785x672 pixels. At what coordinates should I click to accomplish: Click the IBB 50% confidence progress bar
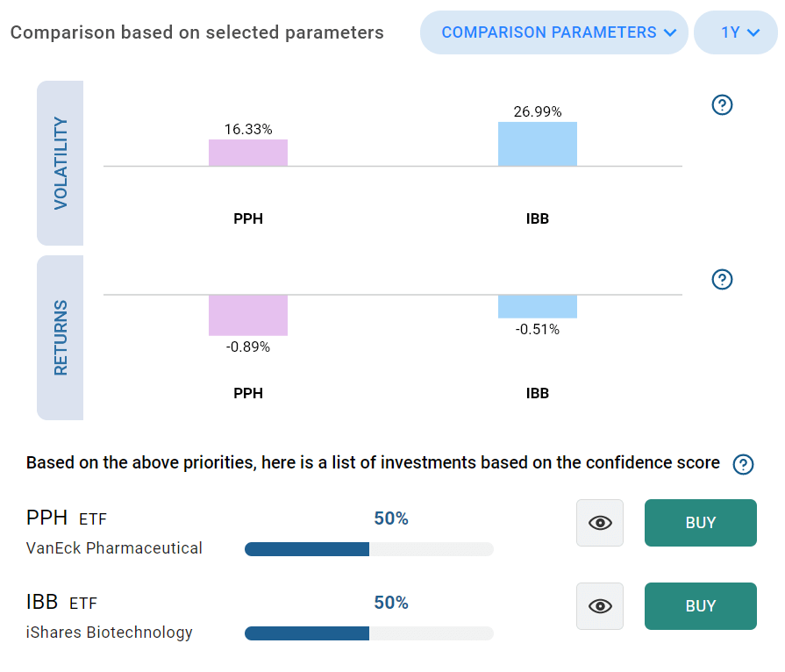[369, 633]
